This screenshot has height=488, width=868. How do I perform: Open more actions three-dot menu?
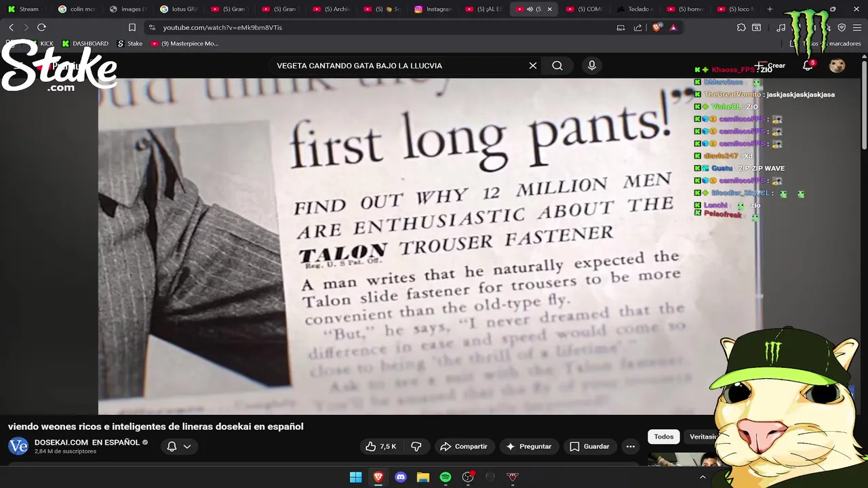[x=631, y=447]
